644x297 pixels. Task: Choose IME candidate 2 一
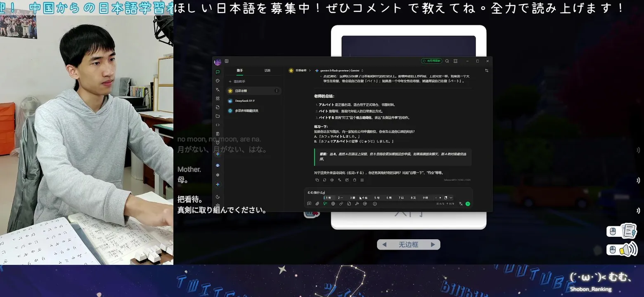pos(341,198)
